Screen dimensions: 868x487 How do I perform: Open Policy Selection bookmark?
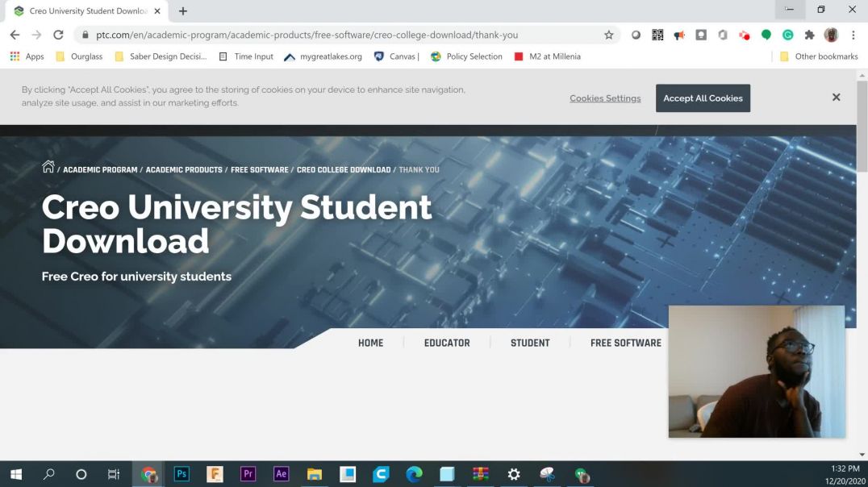pos(466,56)
